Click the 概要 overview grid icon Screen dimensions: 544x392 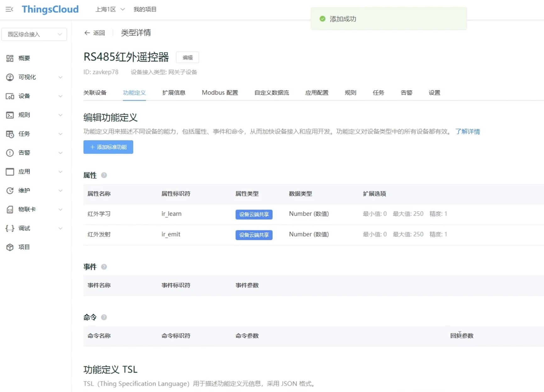pyautogui.click(x=10, y=58)
